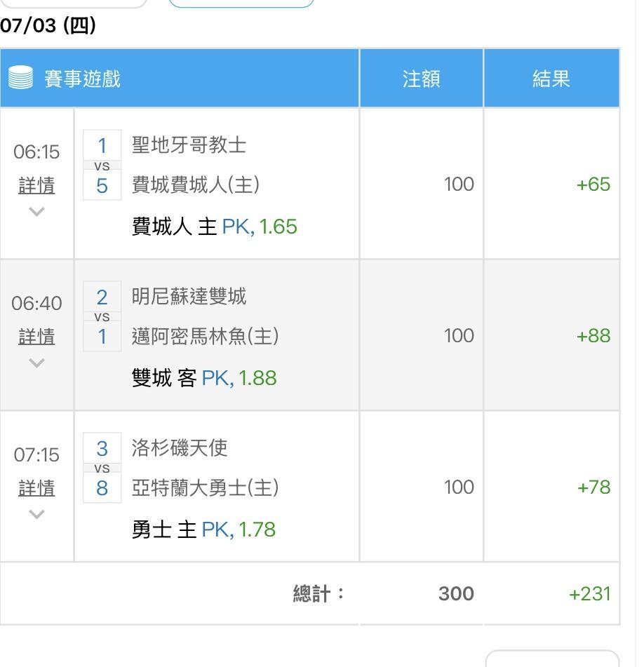The width and height of the screenshot is (644, 667).
Task: Click the 雙城 客 PK, 1.88 bet
Action: (x=204, y=378)
